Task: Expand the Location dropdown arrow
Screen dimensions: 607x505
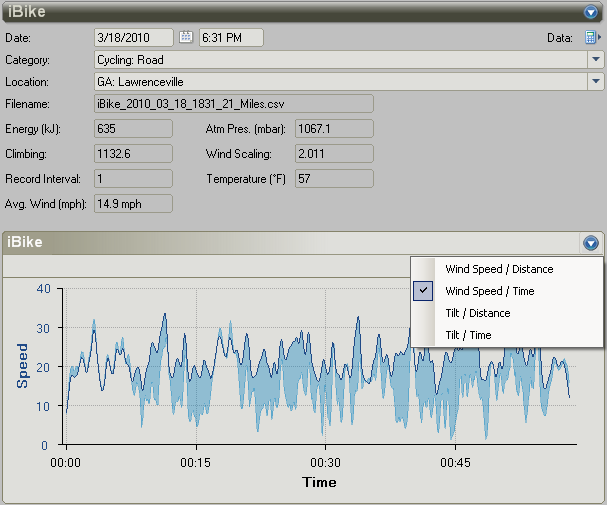Action: (596, 82)
